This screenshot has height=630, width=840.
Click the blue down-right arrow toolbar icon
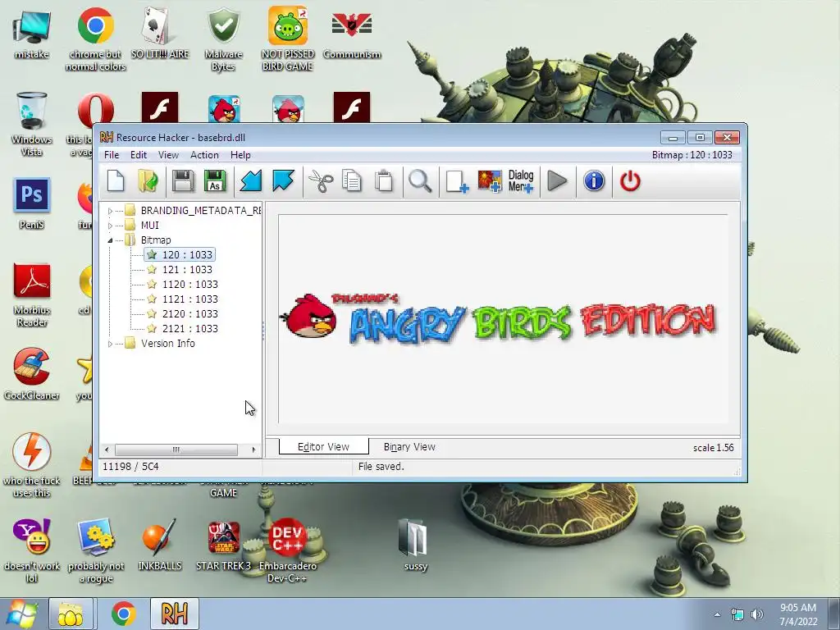pos(283,181)
